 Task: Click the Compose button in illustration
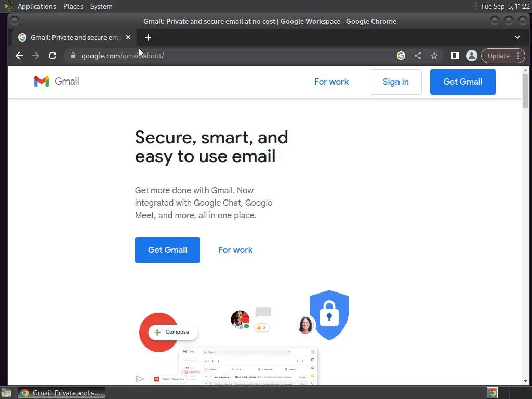click(x=172, y=332)
